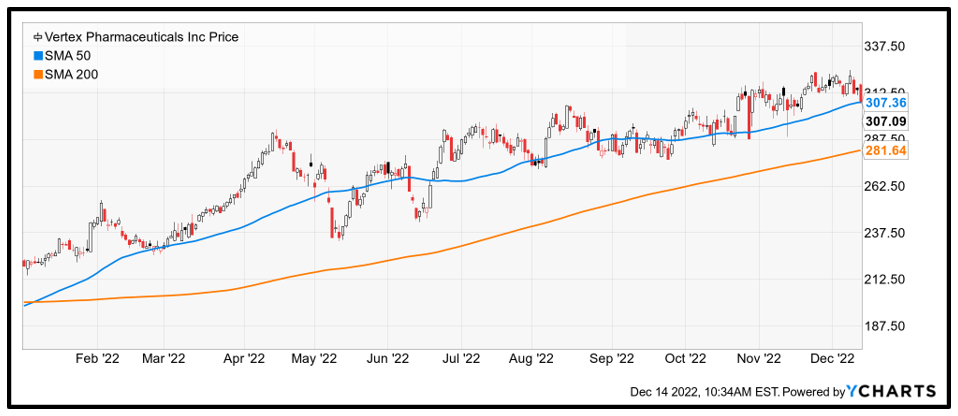Click the Mar '22 x-axis label
This screenshot has height=416, width=958.
[164, 359]
